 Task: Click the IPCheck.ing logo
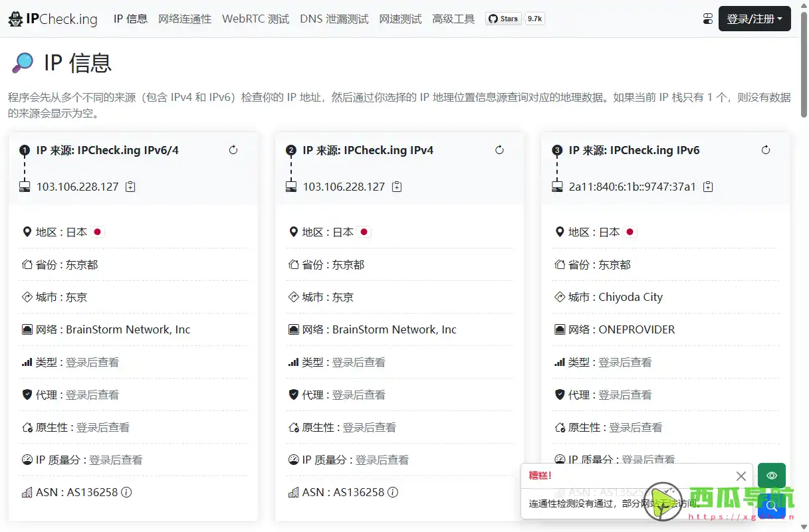pos(53,19)
